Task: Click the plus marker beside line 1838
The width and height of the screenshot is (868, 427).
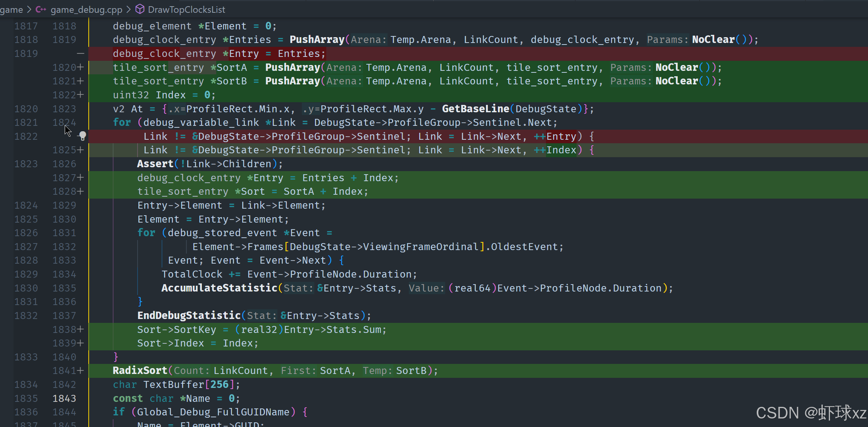Action: [80, 329]
